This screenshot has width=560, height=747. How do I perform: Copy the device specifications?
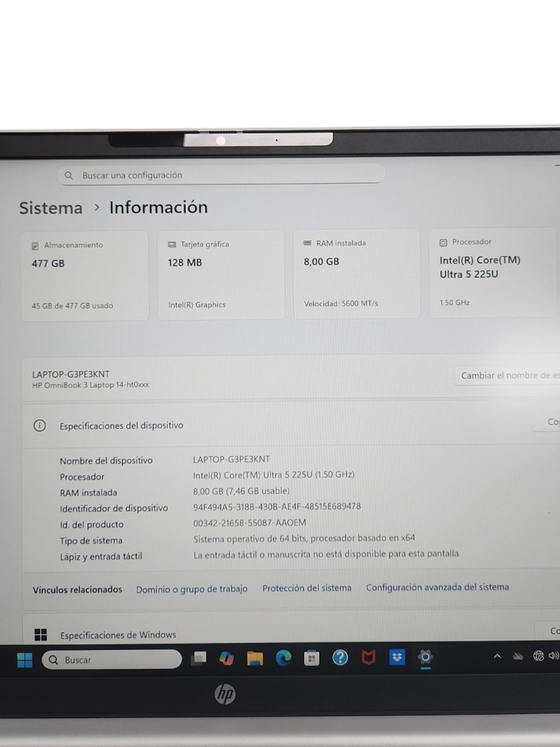(548, 422)
